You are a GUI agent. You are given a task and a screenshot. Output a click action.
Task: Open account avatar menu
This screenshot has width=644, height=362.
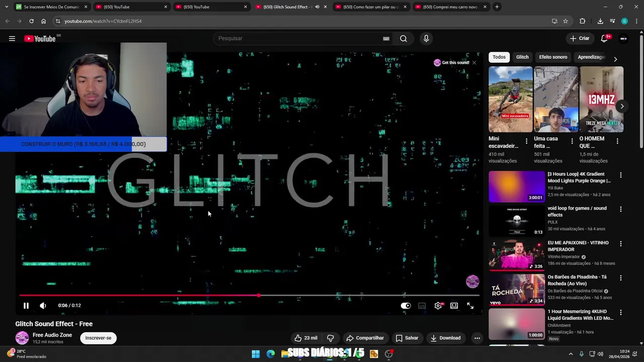(x=623, y=39)
